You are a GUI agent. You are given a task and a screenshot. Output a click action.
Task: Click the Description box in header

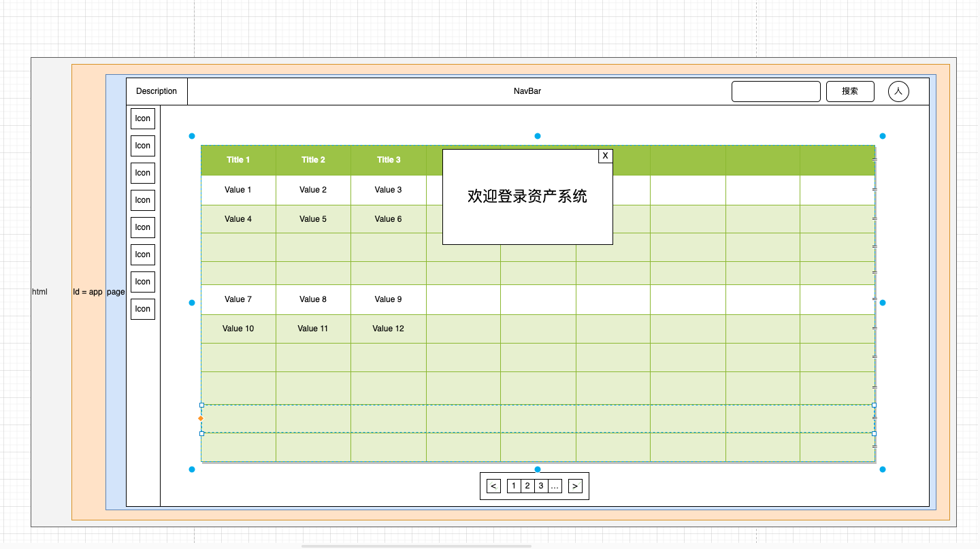[157, 91]
